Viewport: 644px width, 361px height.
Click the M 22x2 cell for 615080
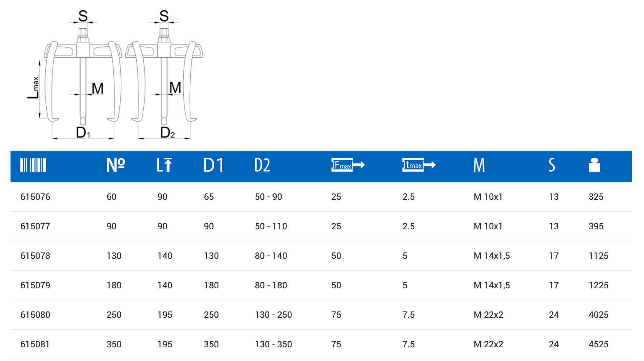pyautogui.click(x=488, y=315)
